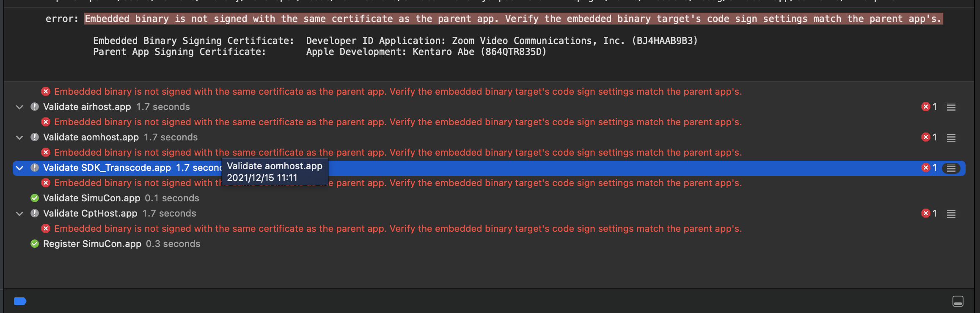Select error message under Validate CptHost.app

tap(398, 228)
